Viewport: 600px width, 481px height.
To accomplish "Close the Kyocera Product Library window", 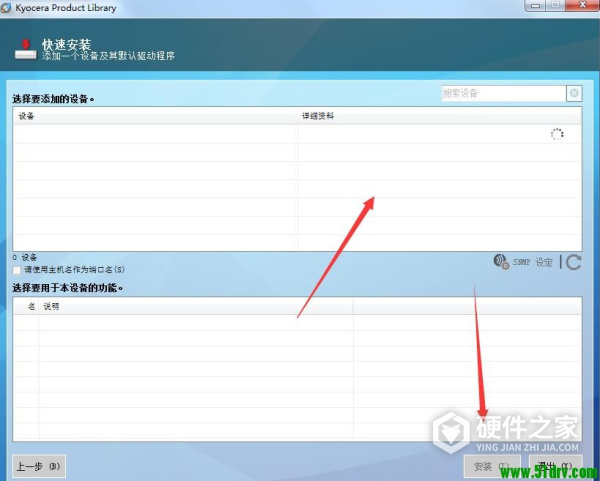I will tap(582, 5).
